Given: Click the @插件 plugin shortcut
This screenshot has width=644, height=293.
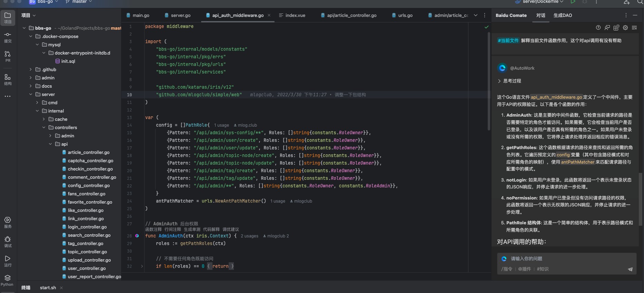Looking at the screenshot, I should click(x=525, y=269).
